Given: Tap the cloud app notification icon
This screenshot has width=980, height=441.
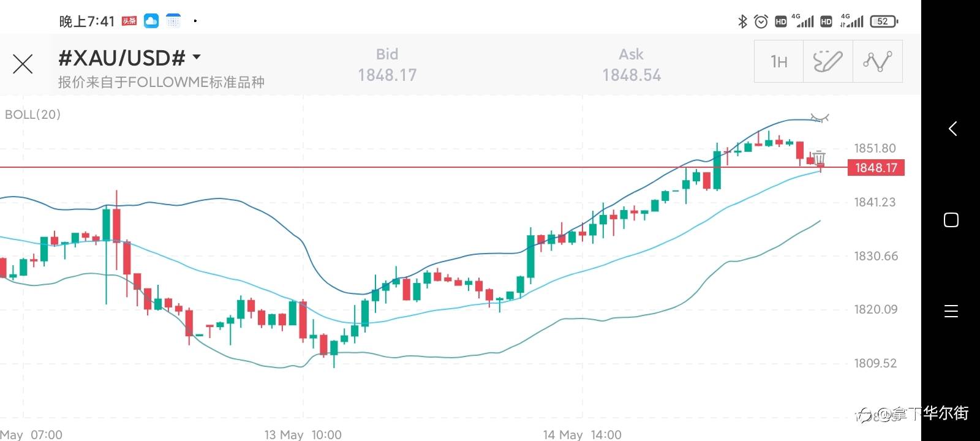Looking at the screenshot, I should pos(151,21).
